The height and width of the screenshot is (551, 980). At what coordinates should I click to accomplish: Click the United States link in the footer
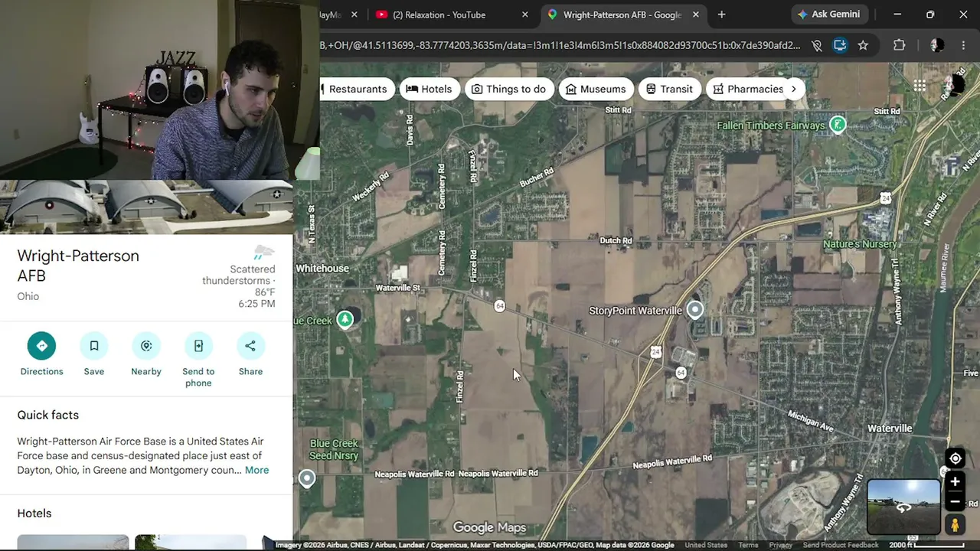coord(706,545)
